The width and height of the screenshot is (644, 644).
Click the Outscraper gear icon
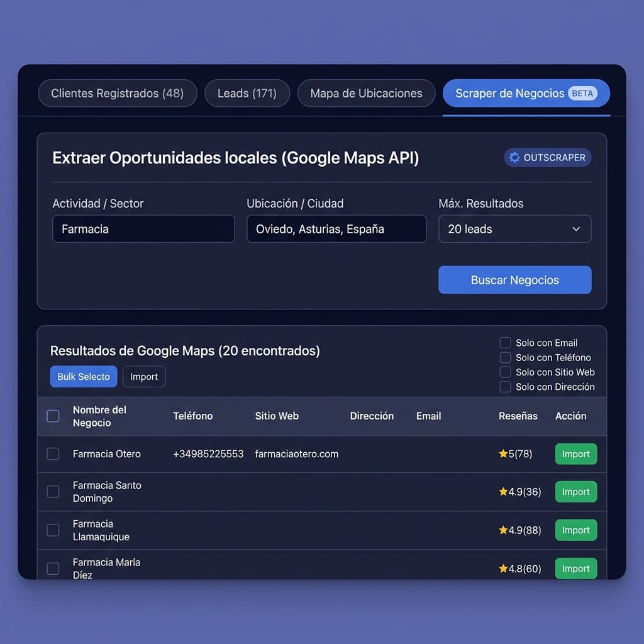(x=514, y=157)
